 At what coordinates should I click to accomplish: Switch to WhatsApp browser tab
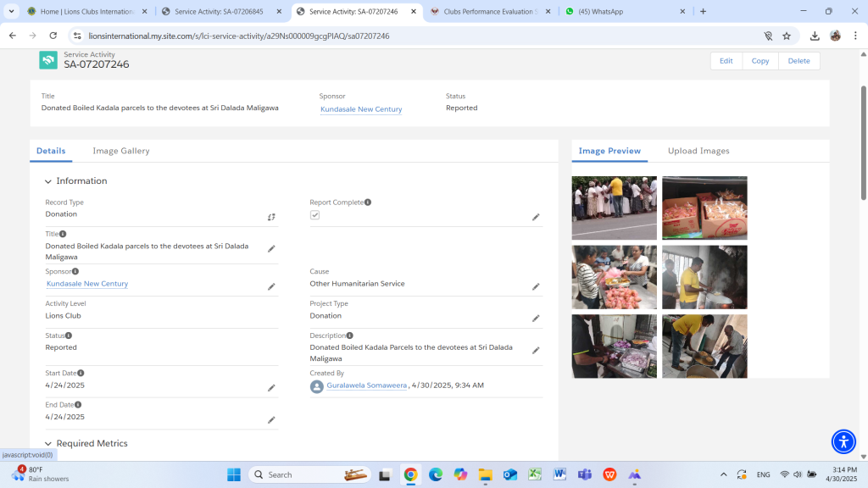pyautogui.click(x=625, y=11)
